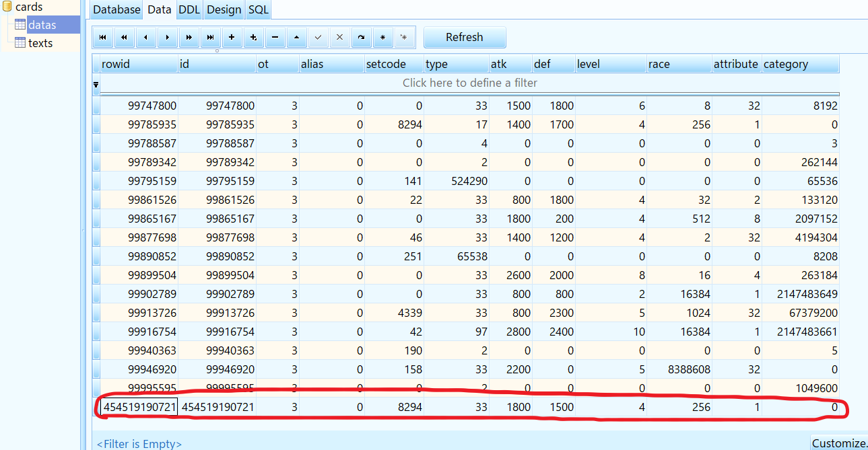Viewport: 868px width, 450px height.
Task: Click the category column header
Action: pos(801,64)
